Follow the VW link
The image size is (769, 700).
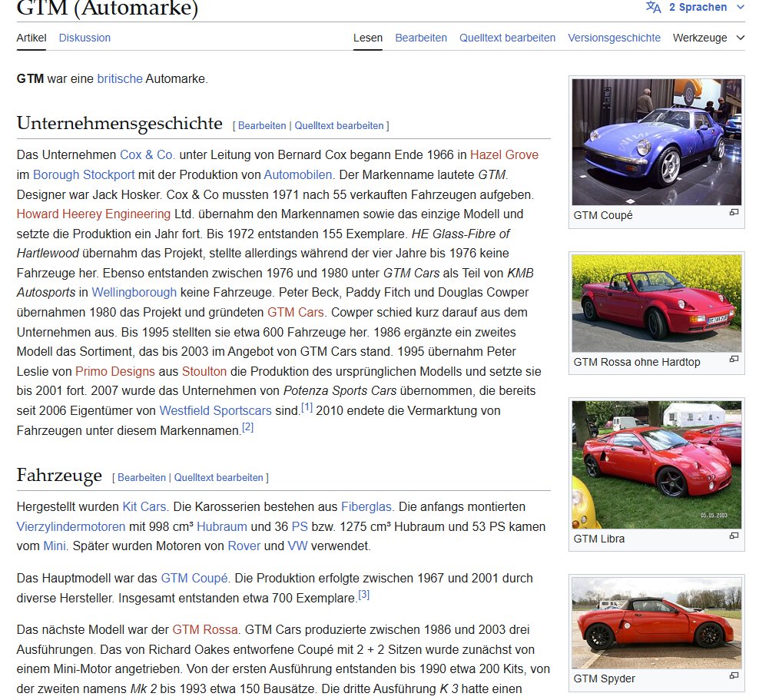click(x=297, y=546)
